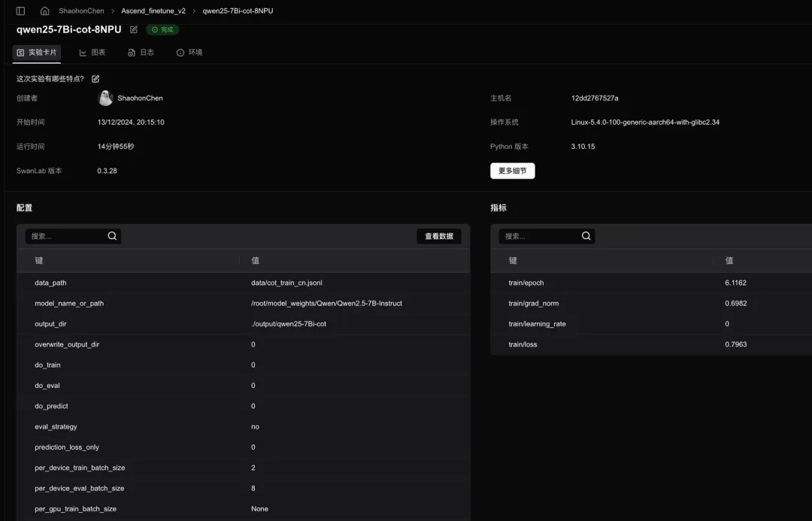Screen dimensions: 812x521
Task: Select value ./output/qwen25-7Bi-cot
Action: 289,324
